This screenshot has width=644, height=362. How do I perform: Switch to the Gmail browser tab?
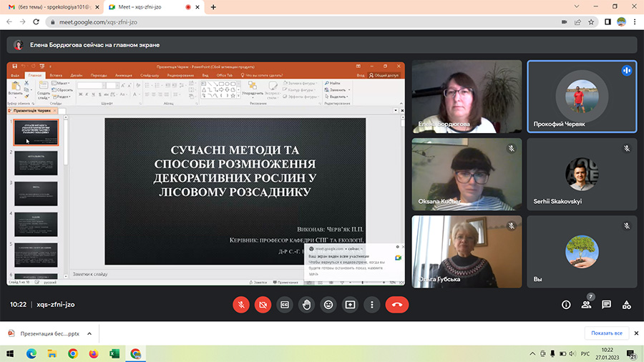click(50, 7)
